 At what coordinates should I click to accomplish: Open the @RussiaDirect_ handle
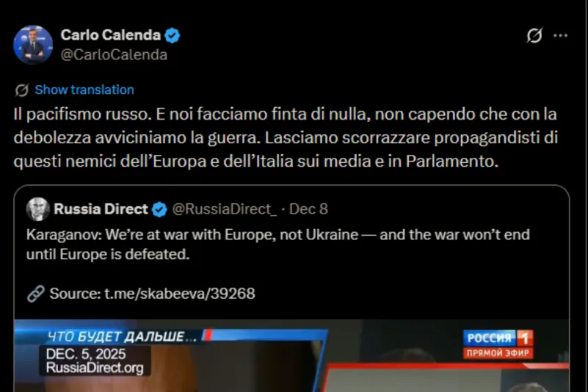pyautogui.click(x=224, y=209)
